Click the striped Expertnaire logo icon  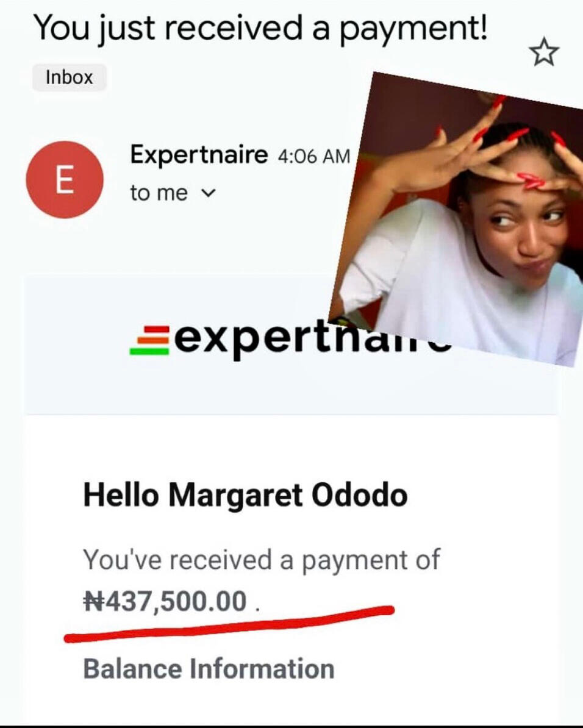tap(149, 340)
